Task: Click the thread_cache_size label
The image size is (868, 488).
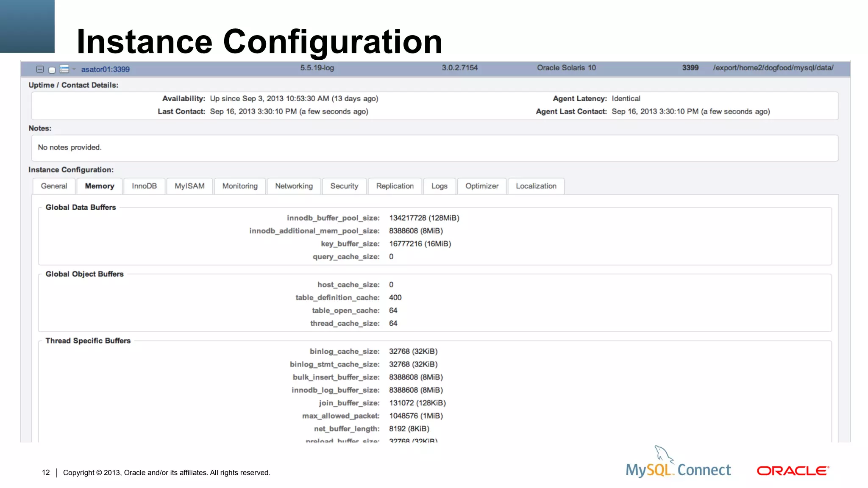Action: [345, 323]
